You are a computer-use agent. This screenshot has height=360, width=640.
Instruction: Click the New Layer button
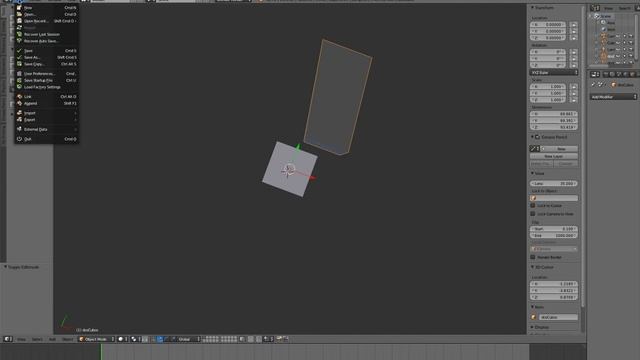click(554, 156)
